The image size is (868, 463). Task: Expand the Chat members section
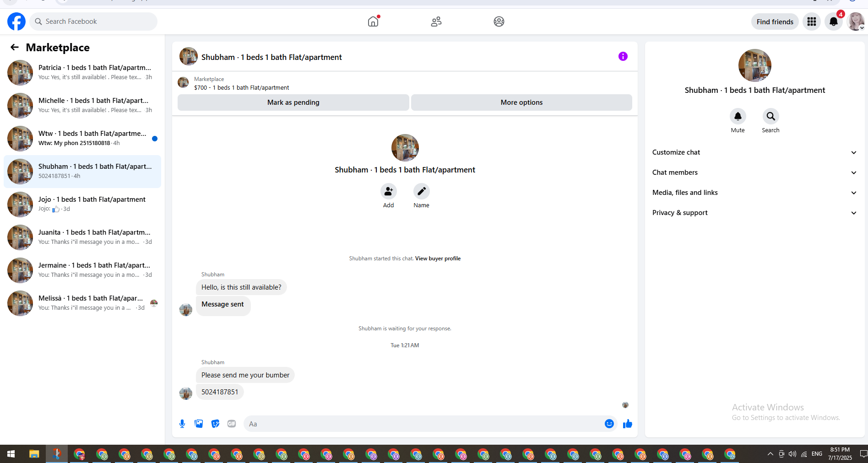tap(754, 172)
